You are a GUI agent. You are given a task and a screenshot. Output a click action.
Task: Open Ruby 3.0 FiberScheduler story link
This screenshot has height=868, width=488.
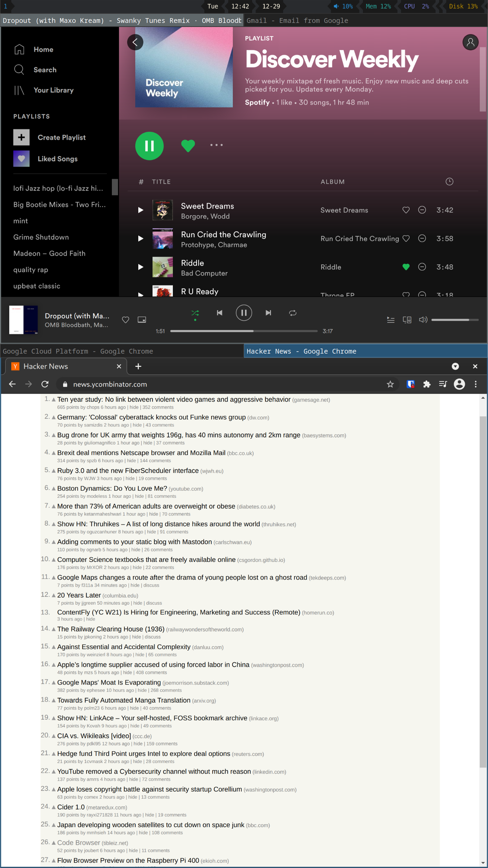click(128, 471)
